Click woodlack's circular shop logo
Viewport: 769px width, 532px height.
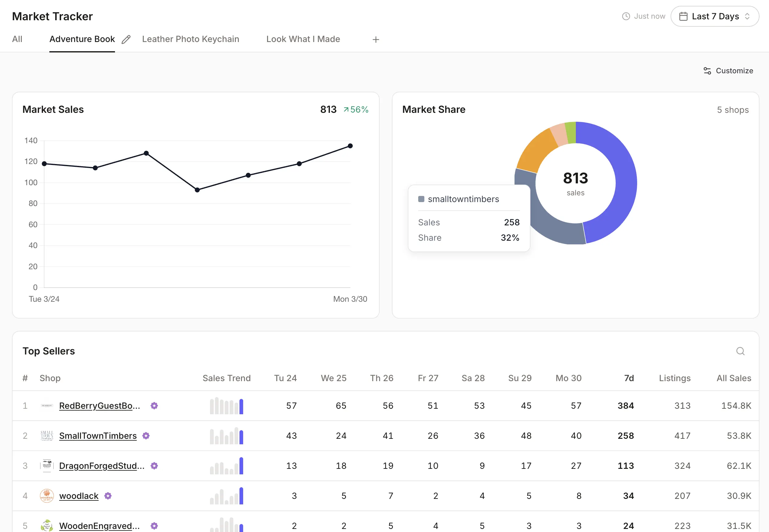[x=47, y=496]
